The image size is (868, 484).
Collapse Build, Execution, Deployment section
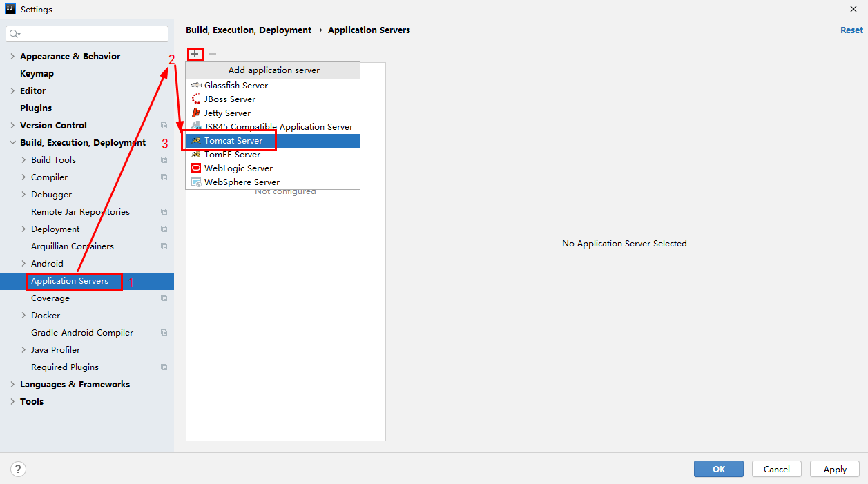point(12,143)
